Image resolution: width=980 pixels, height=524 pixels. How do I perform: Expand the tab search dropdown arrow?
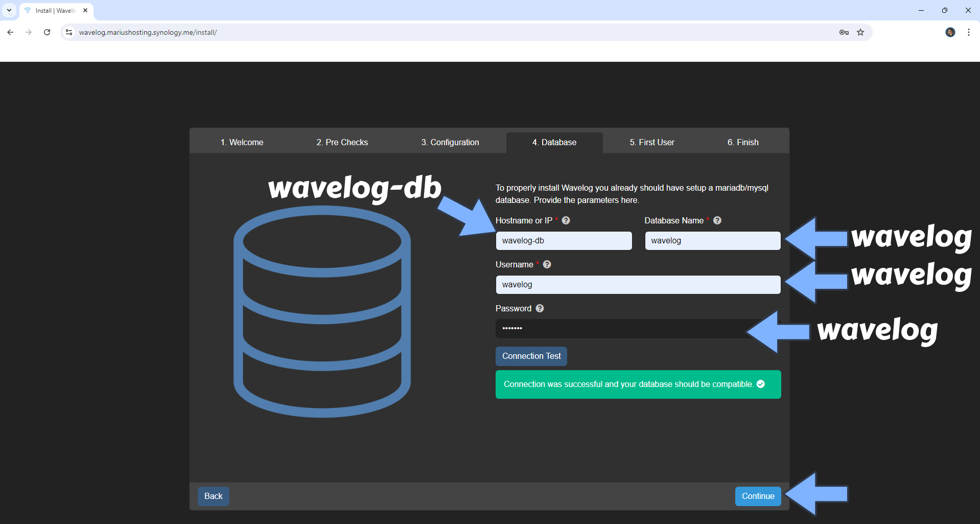click(x=9, y=10)
